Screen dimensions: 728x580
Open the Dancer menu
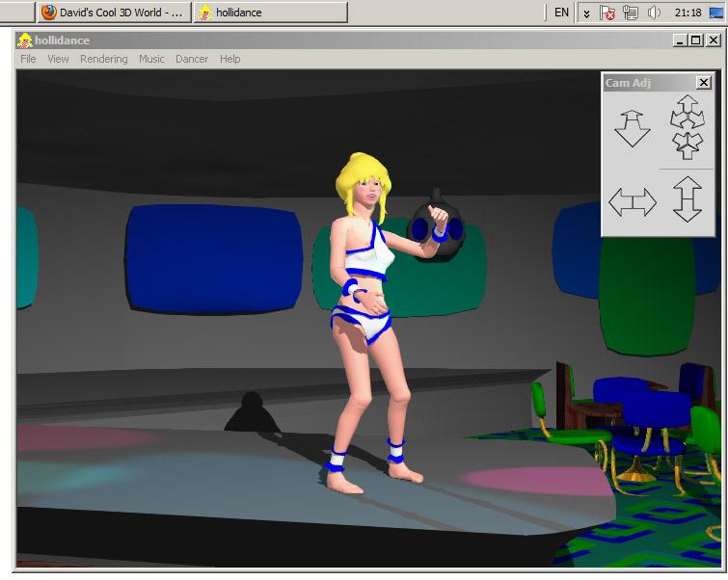pos(192,59)
